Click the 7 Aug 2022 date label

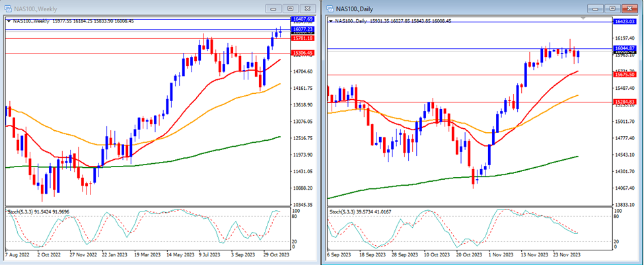click(x=17, y=254)
